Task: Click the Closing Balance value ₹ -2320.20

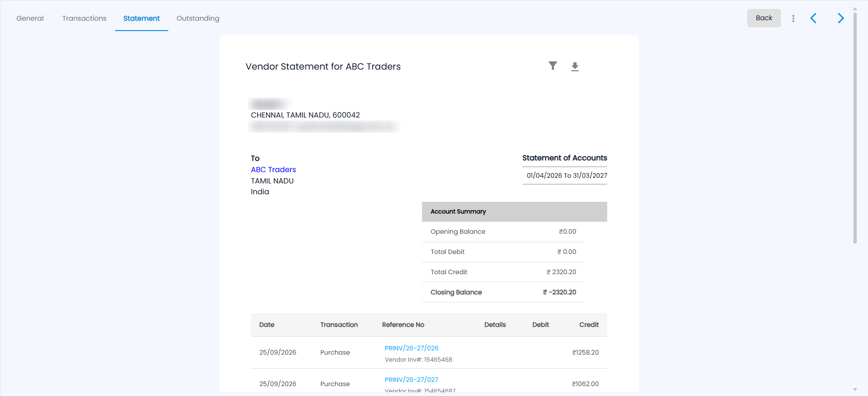Action: click(x=560, y=292)
